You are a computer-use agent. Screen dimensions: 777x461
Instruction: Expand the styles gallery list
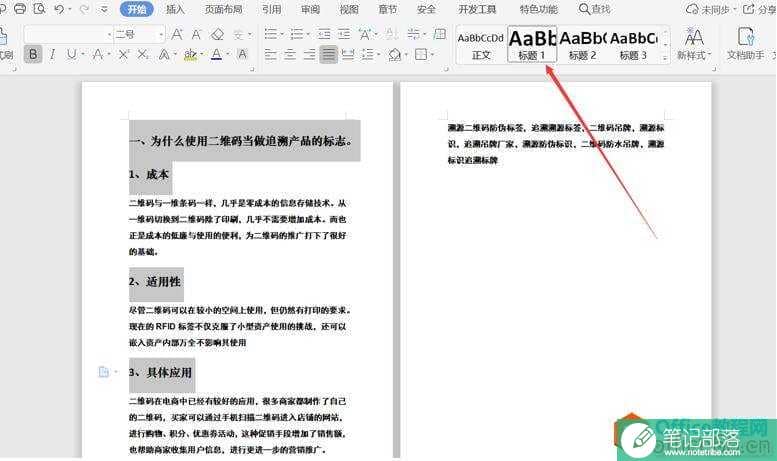665,58
